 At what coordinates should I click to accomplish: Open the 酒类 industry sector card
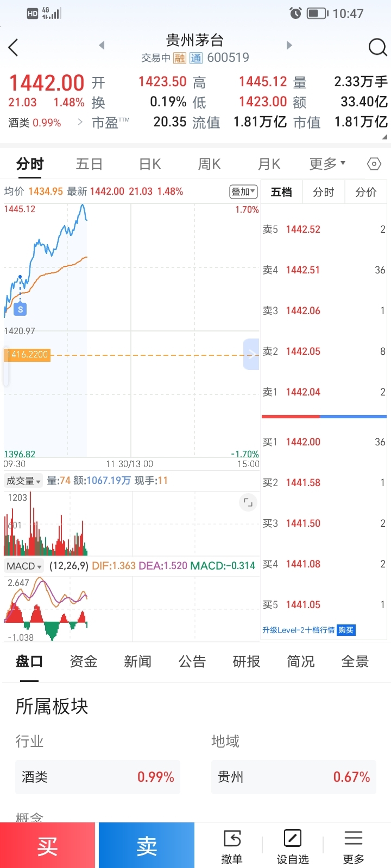tap(98, 777)
